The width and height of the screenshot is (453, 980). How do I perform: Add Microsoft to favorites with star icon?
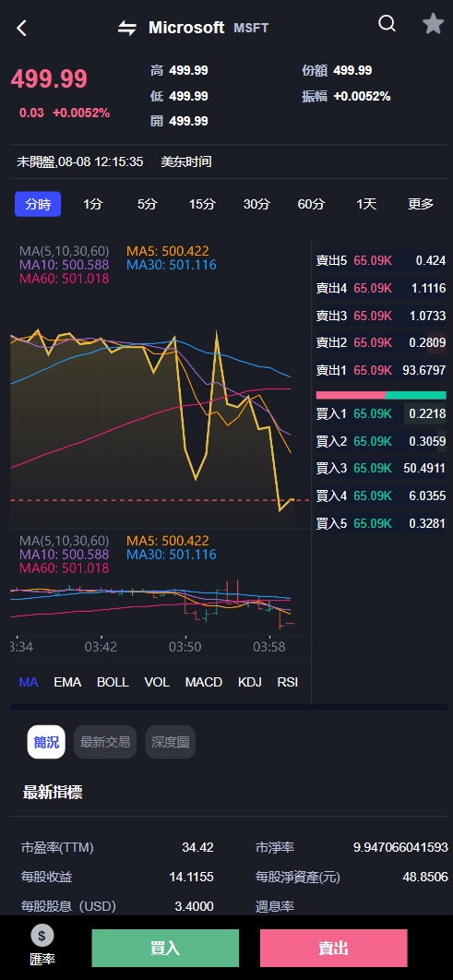(433, 24)
